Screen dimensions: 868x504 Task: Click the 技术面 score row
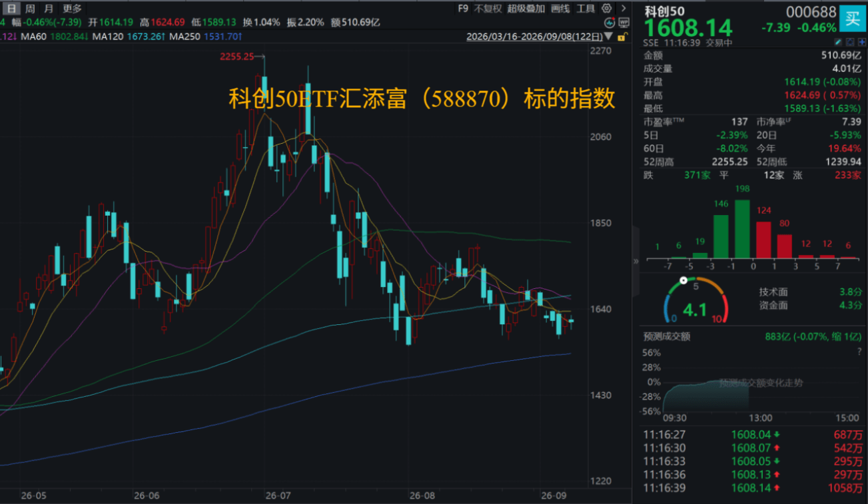pos(810,292)
